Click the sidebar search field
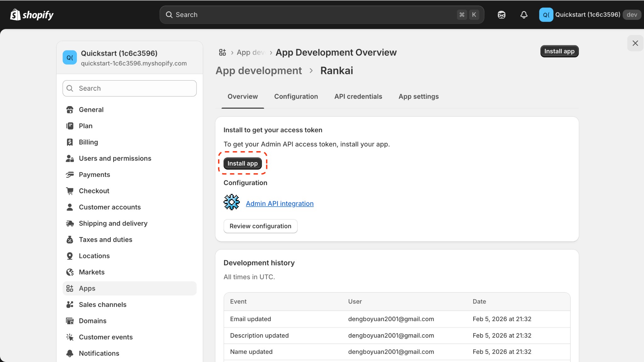Viewport: 644px width, 362px height. pyautogui.click(x=129, y=88)
